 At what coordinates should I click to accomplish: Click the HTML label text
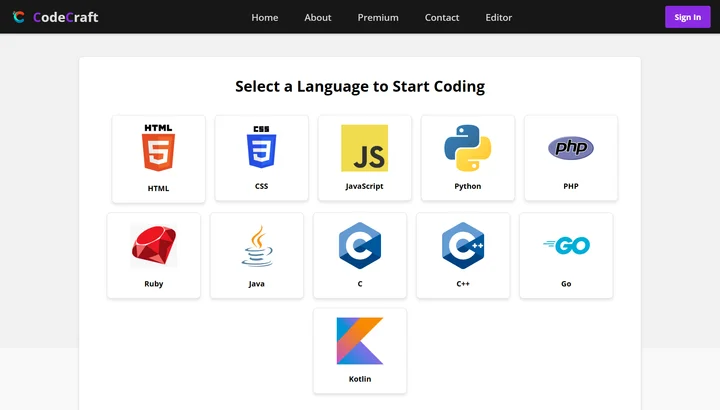tap(158, 188)
